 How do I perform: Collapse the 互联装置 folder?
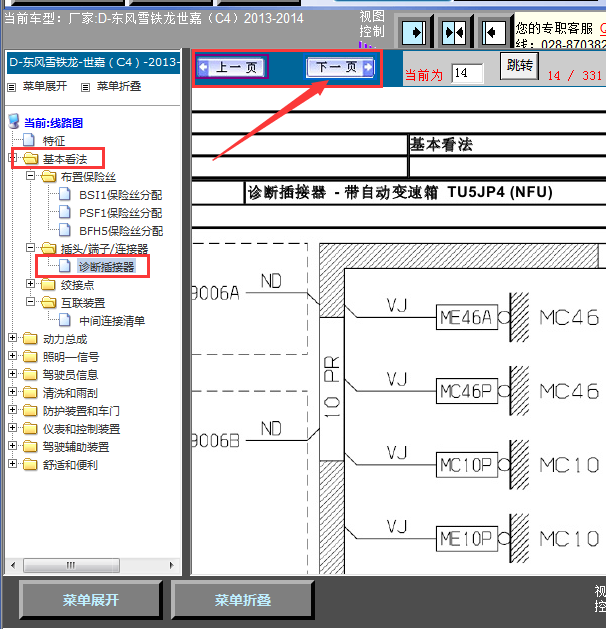(x=30, y=302)
